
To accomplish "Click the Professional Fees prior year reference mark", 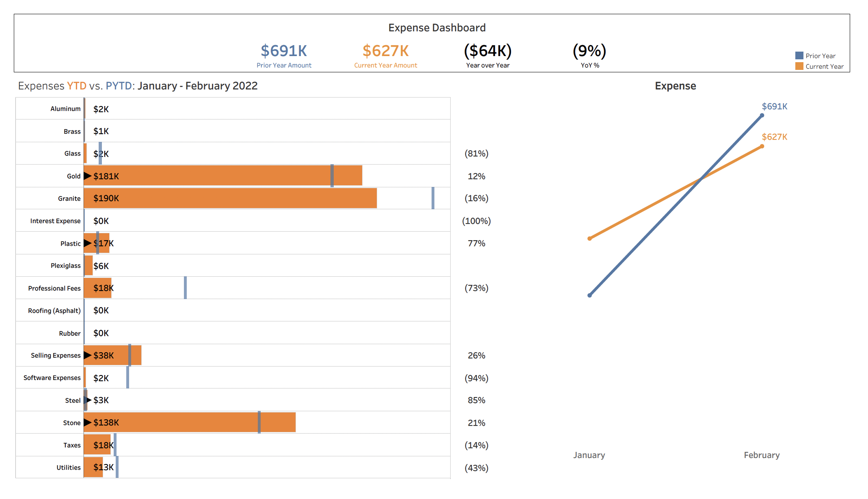I will coord(185,288).
